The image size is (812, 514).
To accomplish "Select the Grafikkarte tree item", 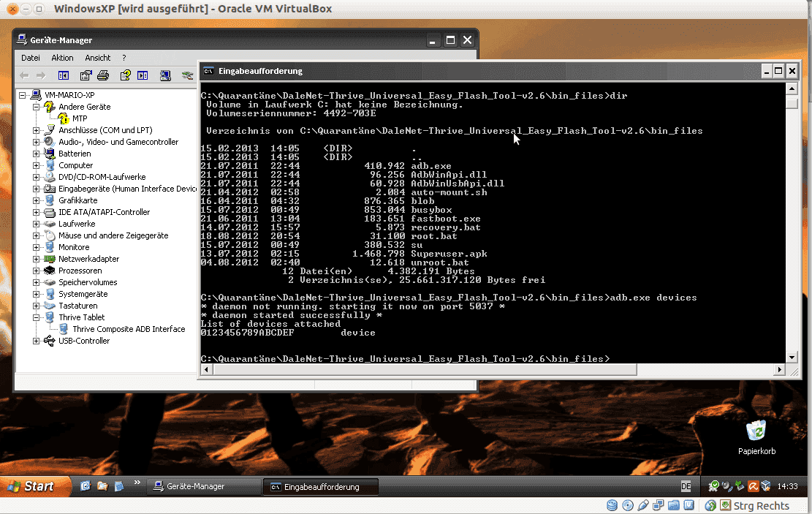I will coord(77,200).
